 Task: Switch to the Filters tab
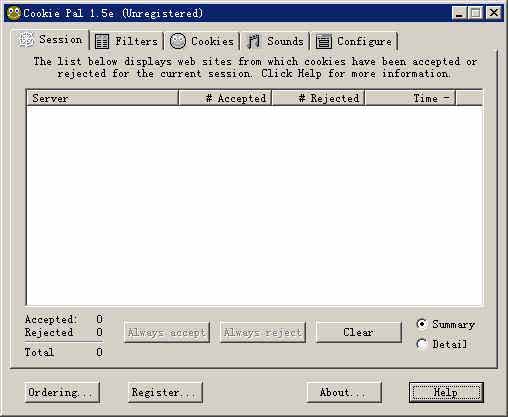(127, 42)
